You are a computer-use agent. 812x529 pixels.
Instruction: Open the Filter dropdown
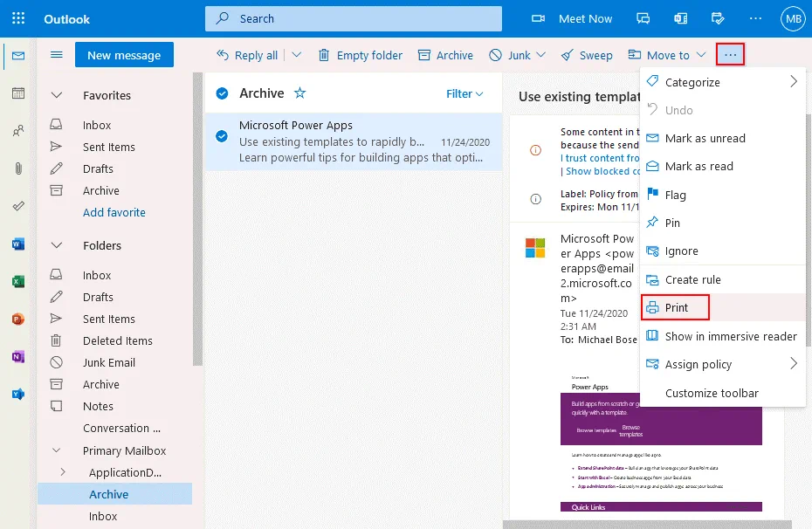pyautogui.click(x=464, y=93)
